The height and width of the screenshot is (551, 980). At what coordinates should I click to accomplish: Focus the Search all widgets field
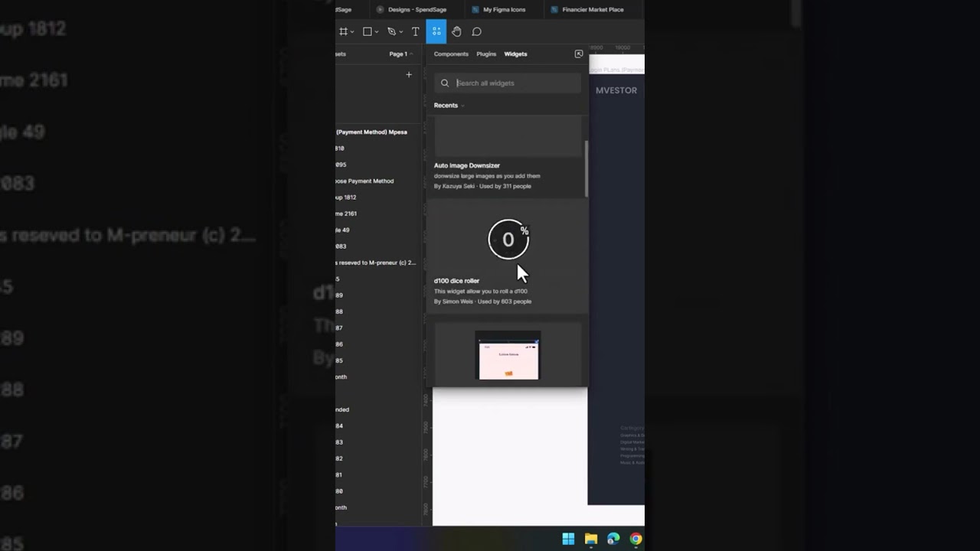click(x=507, y=83)
